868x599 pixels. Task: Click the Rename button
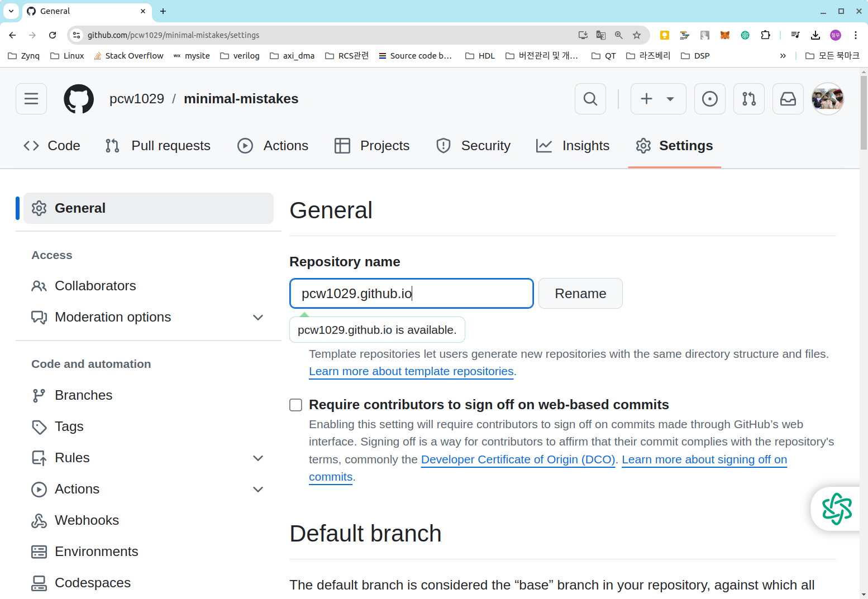tap(580, 293)
